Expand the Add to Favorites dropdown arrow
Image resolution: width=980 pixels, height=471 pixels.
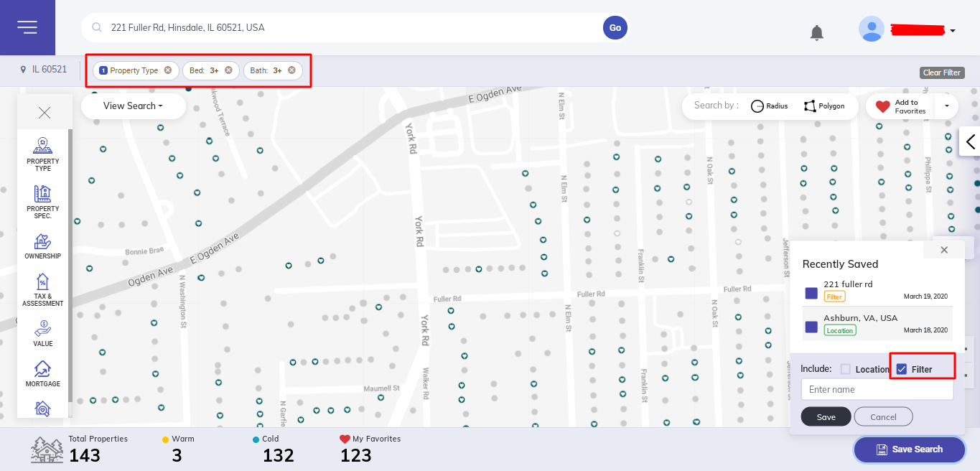pos(946,106)
